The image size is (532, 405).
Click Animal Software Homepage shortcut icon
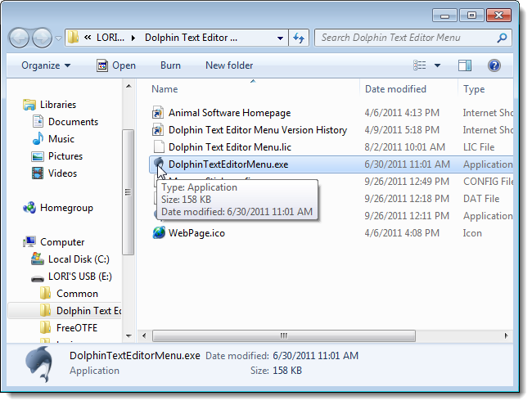coord(158,113)
